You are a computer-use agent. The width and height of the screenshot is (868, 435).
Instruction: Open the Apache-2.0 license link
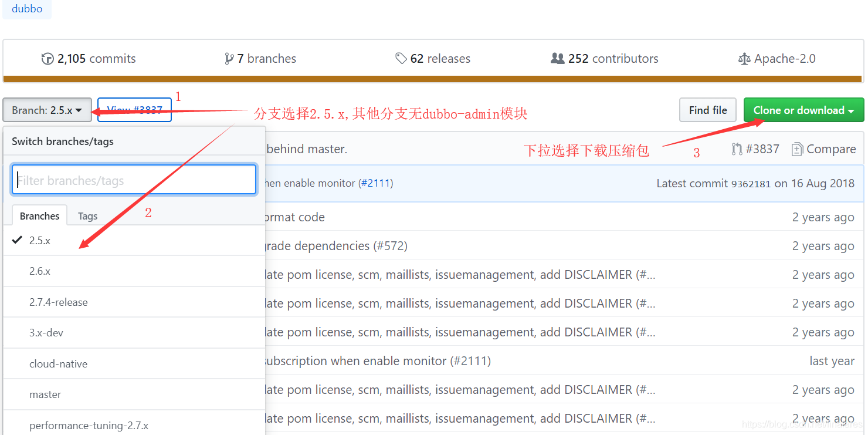(777, 59)
